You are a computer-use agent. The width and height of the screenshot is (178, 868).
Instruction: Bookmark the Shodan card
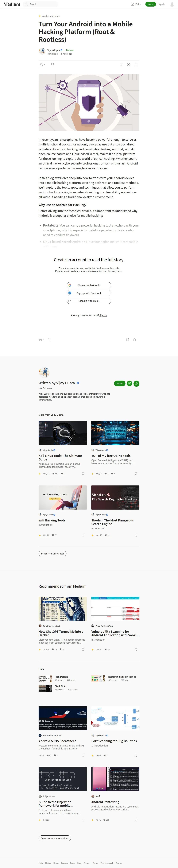136,535
